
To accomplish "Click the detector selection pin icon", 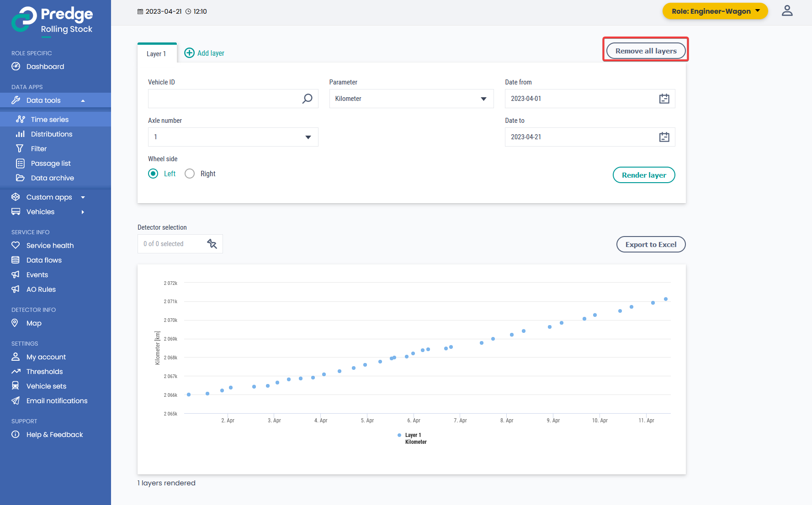I will click(x=212, y=244).
